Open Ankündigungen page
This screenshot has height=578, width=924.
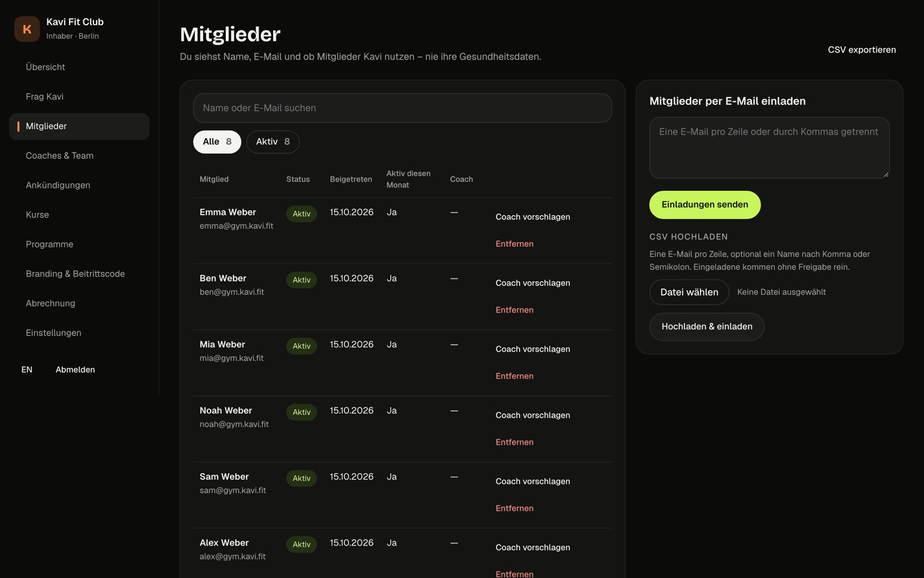(x=79, y=185)
